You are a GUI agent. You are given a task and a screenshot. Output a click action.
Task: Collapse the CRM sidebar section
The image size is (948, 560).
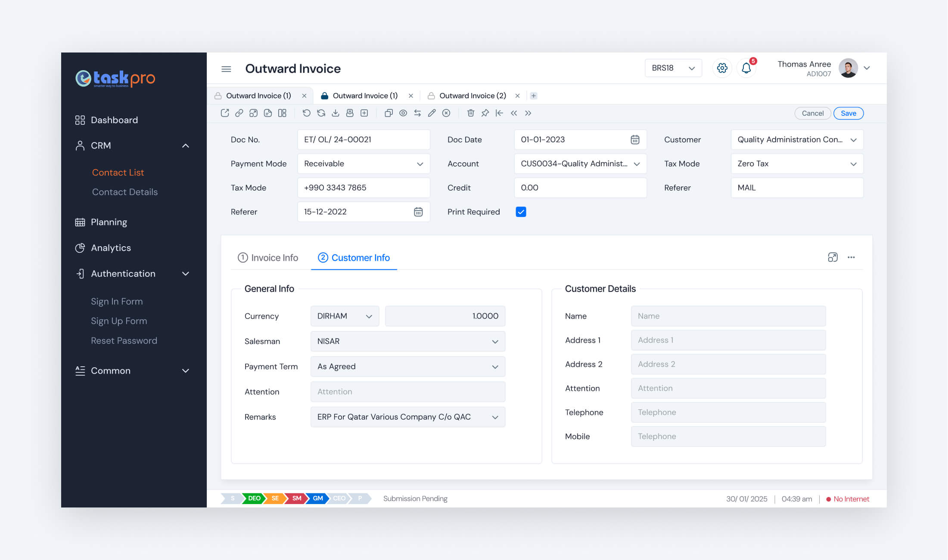point(186,146)
